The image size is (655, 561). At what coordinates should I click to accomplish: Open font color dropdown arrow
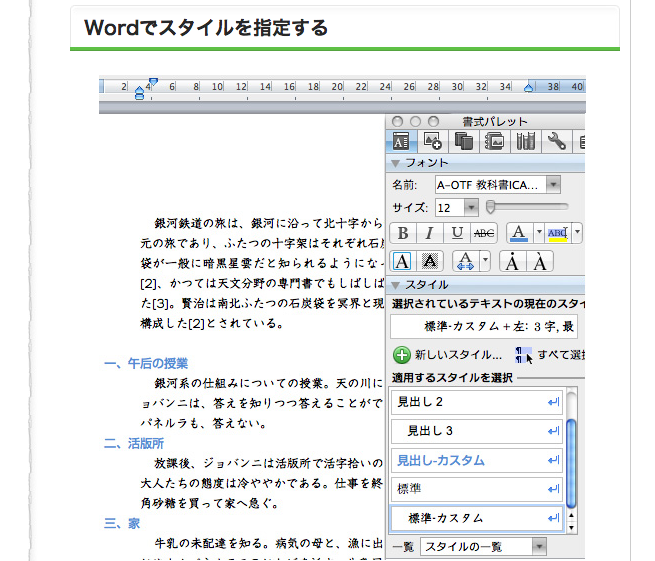coord(539,232)
